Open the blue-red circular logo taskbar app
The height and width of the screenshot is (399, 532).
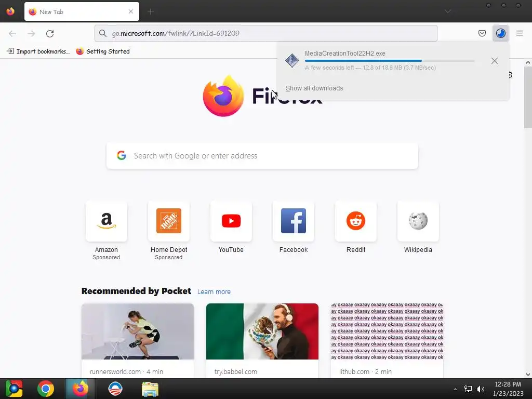click(x=115, y=389)
